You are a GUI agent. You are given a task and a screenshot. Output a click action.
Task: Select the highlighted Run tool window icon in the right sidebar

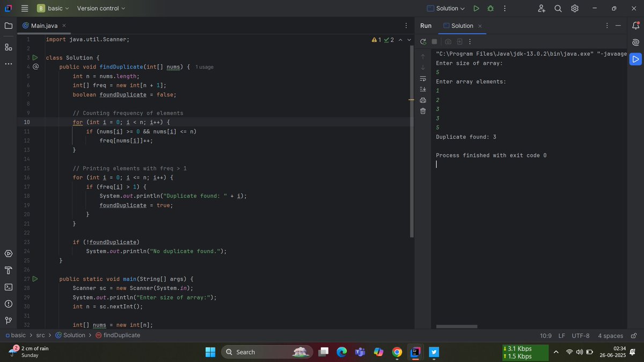click(635, 59)
